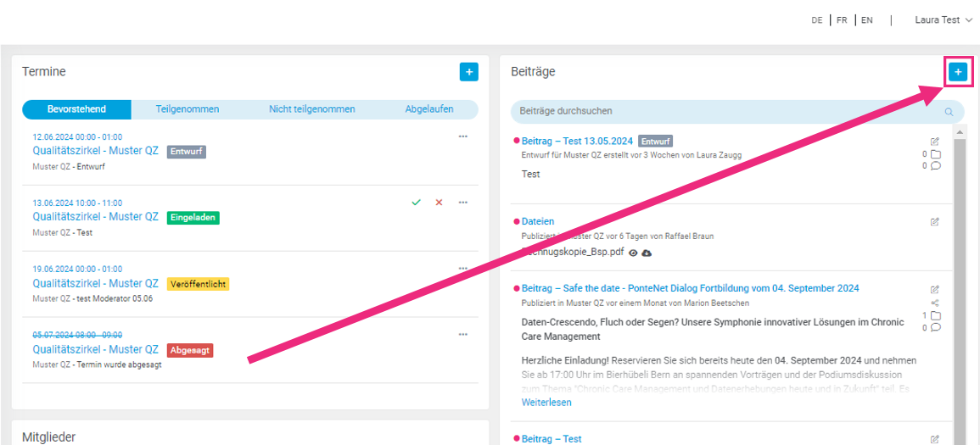Click the magnifier icon in the Beiträge search bar
Image resolution: width=980 pixels, height=445 pixels.
949,112
